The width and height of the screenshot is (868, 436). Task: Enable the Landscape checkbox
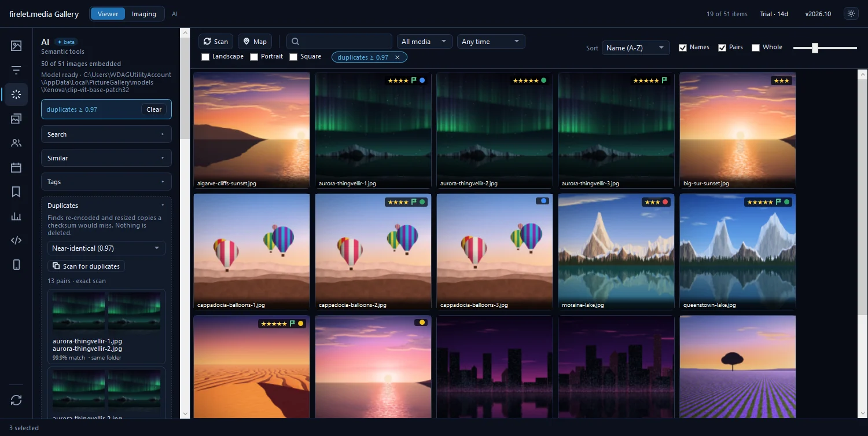pyautogui.click(x=205, y=57)
